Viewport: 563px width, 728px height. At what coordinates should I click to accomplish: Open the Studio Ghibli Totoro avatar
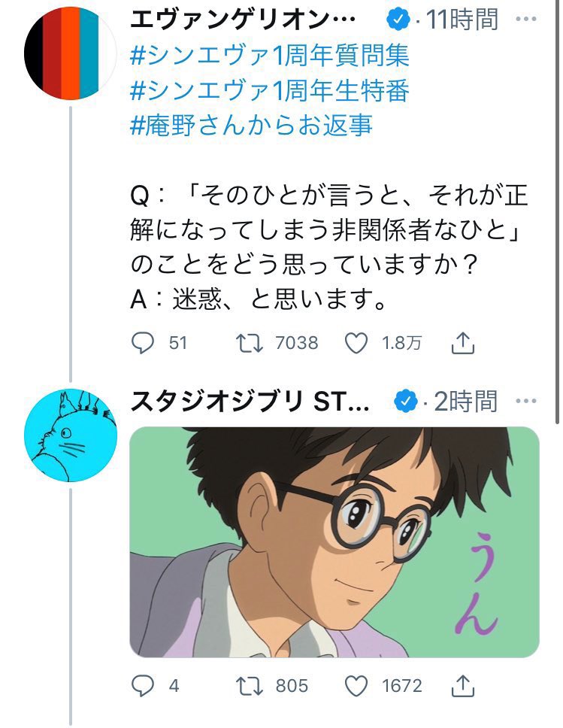71,435
